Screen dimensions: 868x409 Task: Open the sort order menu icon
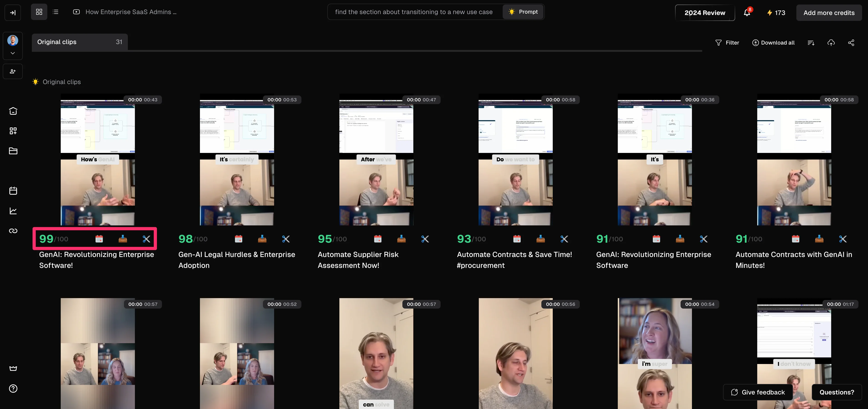(811, 43)
